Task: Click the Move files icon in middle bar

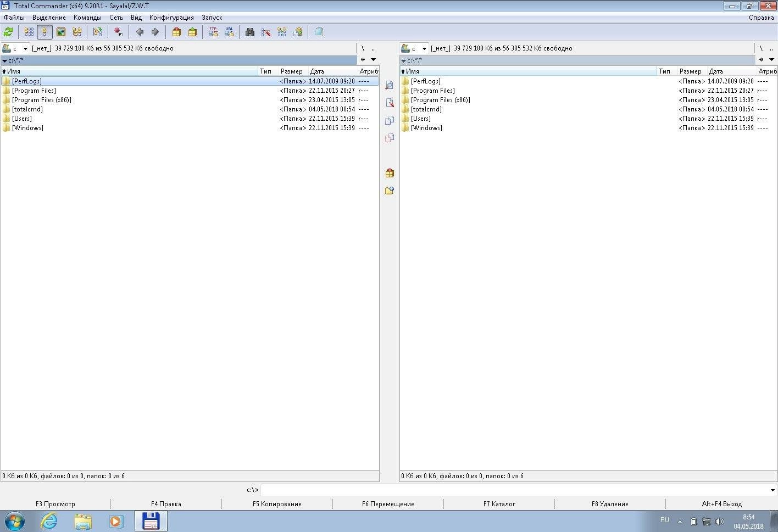Action: click(x=390, y=138)
